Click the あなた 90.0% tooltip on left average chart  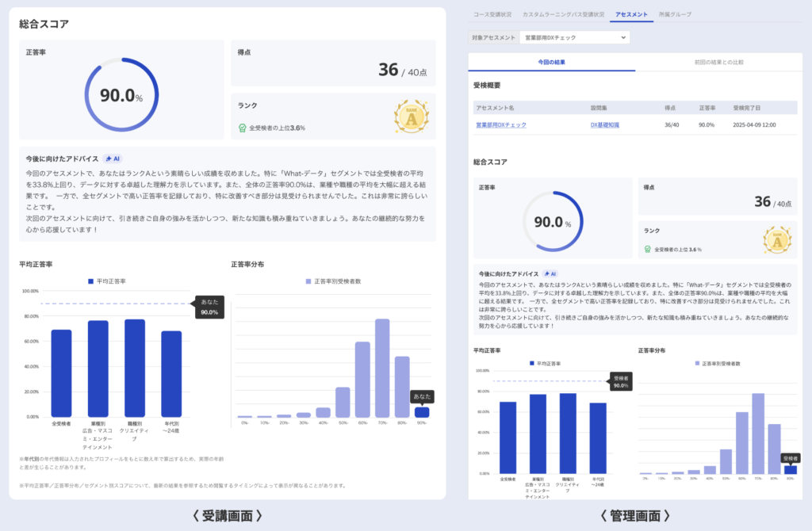coord(209,307)
